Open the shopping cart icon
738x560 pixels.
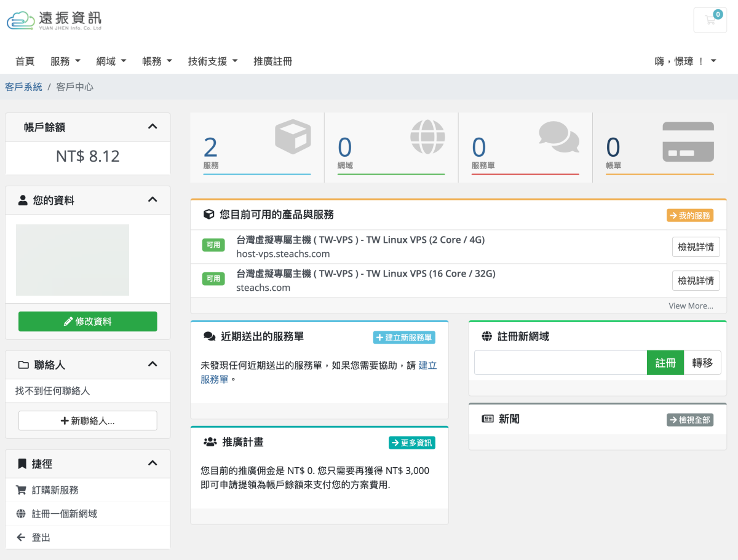pyautogui.click(x=710, y=20)
